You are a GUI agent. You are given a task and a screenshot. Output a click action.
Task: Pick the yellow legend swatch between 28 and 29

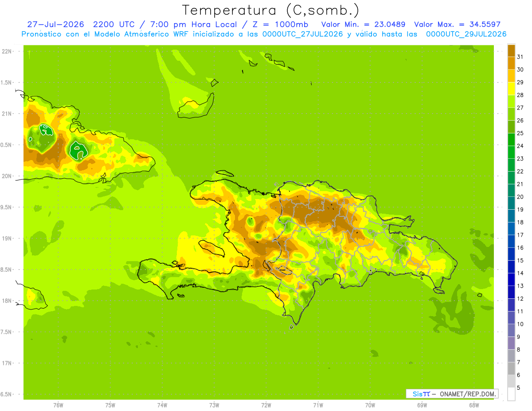click(511, 88)
